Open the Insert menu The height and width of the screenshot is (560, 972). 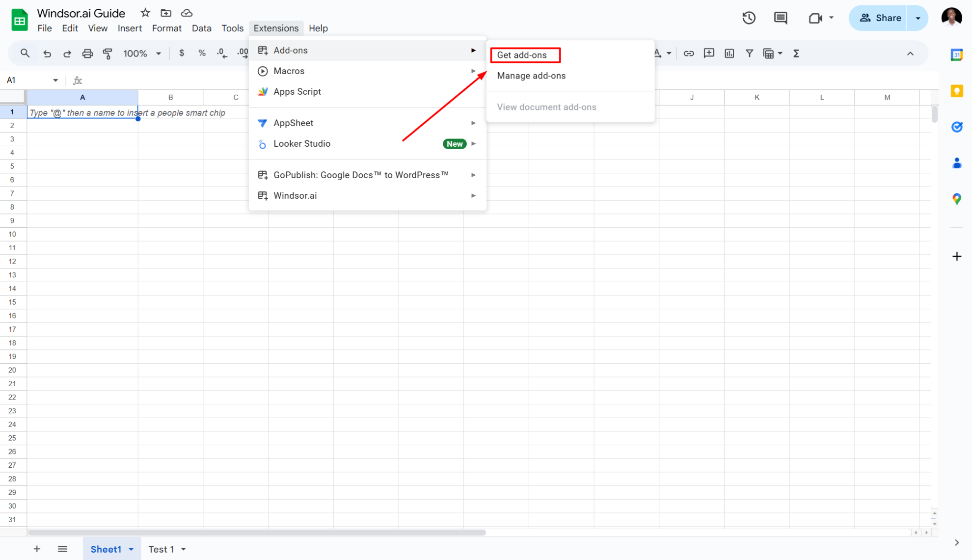(x=130, y=28)
